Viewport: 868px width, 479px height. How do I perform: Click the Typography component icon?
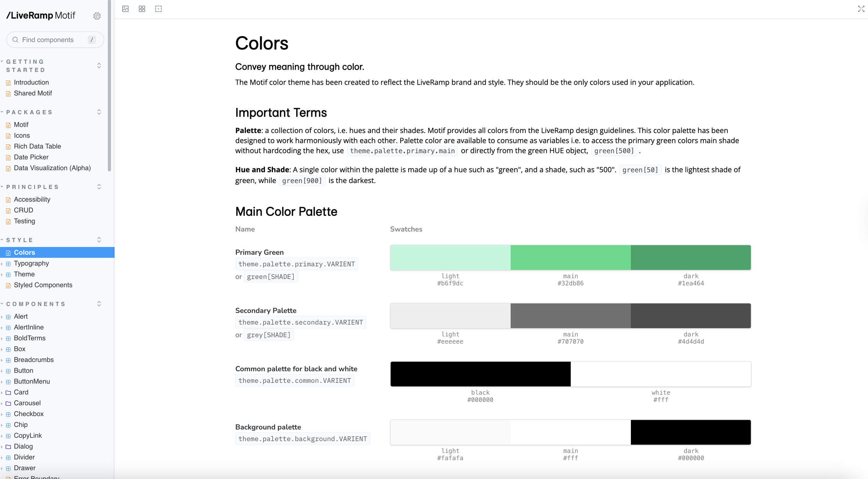pos(8,264)
